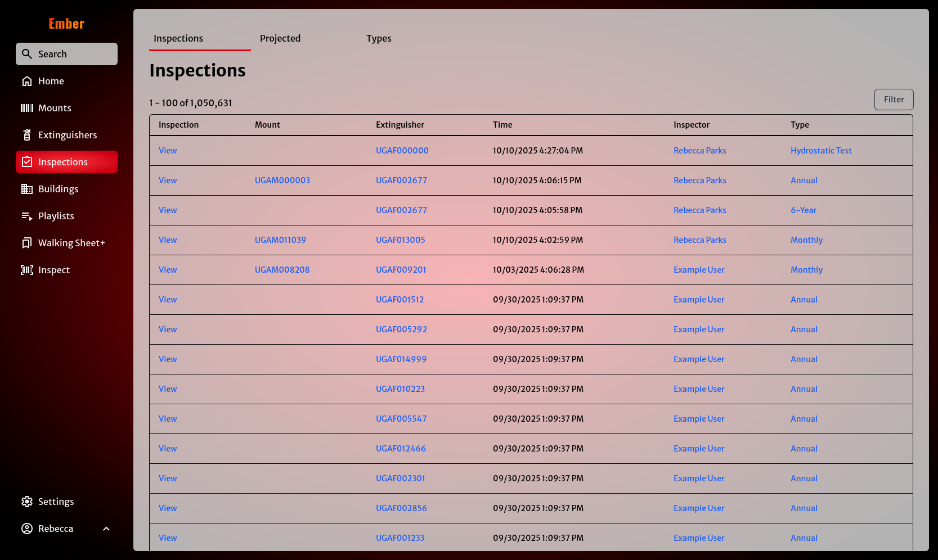Open the Rebecca account profile icon
Image resolution: width=938 pixels, height=560 pixels.
coord(27,529)
